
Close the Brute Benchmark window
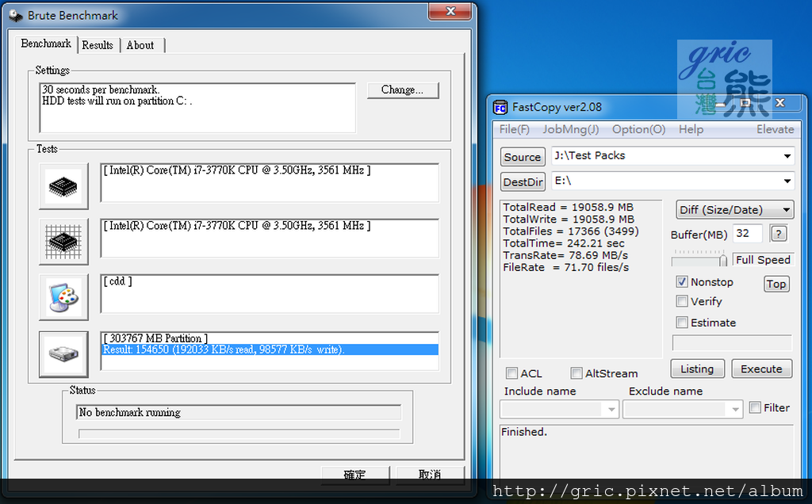pyautogui.click(x=450, y=11)
